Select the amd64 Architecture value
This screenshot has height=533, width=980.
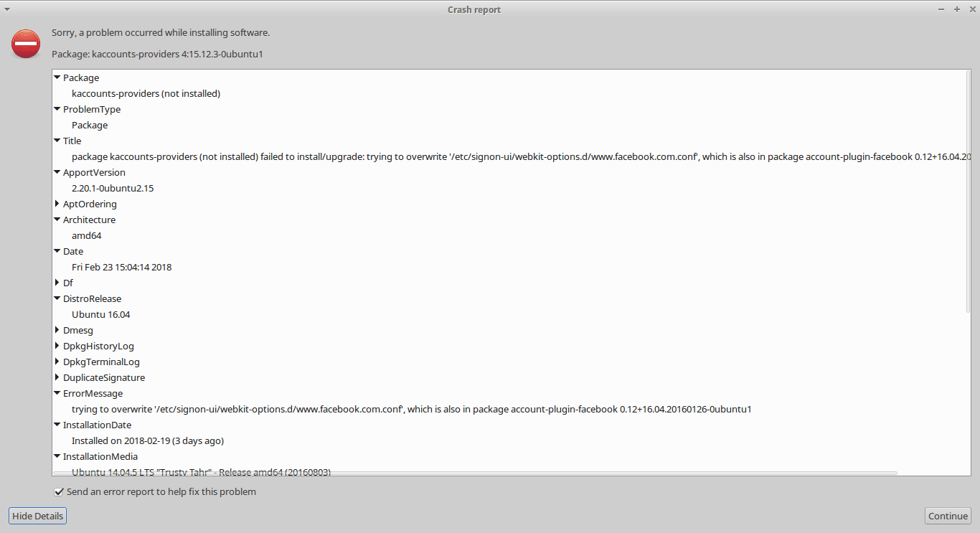point(86,235)
